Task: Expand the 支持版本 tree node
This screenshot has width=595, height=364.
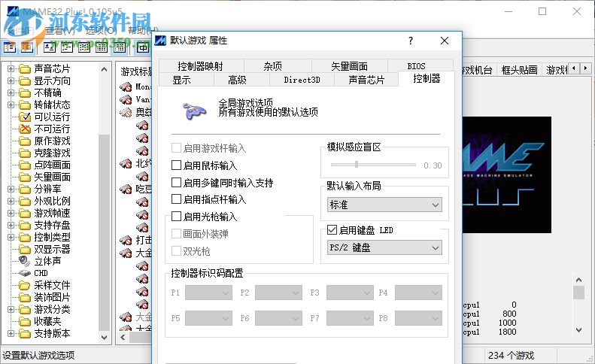Action: (11, 334)
